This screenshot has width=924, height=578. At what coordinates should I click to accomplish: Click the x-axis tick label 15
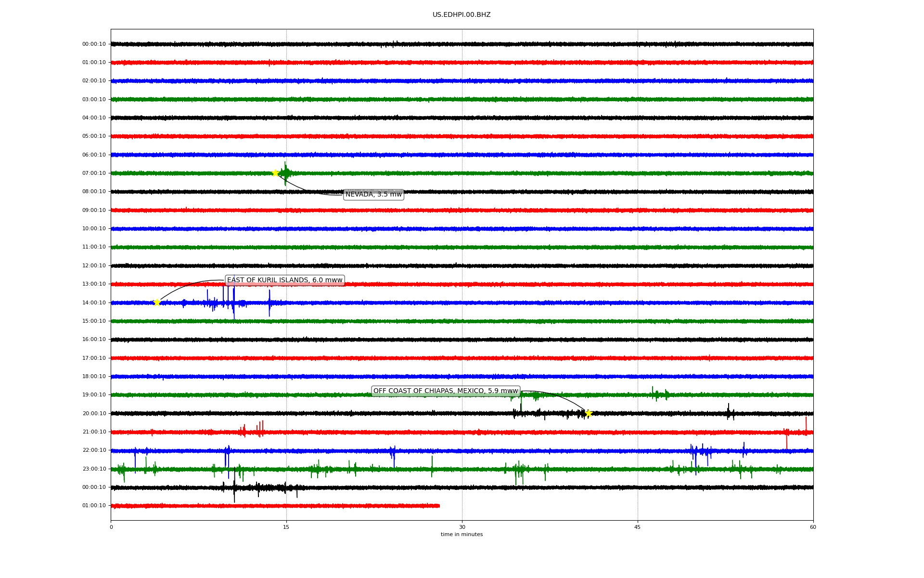pyautogui.click(x=286, y=527)
